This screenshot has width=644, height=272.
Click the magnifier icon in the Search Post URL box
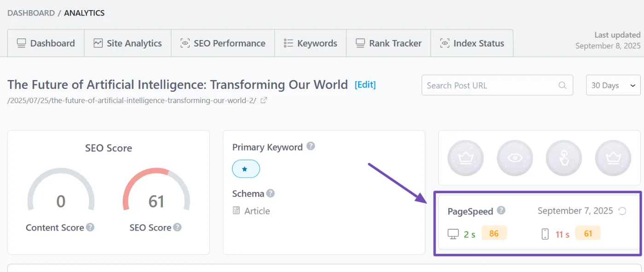pyautogui.click(x=562, y=85)
